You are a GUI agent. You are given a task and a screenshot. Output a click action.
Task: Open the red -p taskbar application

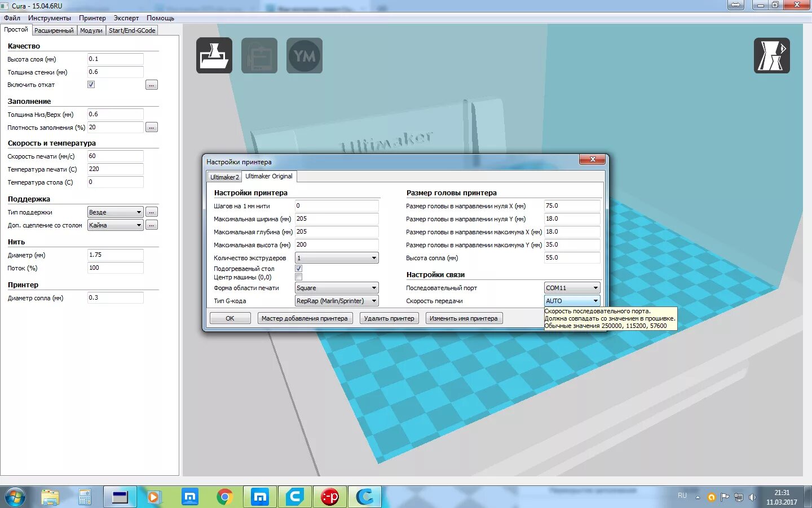coord(330,497)
